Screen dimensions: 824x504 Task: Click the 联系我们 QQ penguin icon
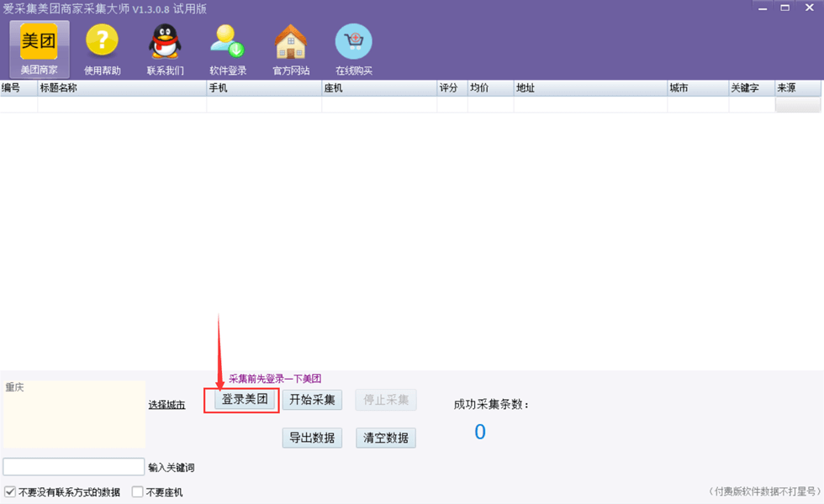[x=165, y=50]
